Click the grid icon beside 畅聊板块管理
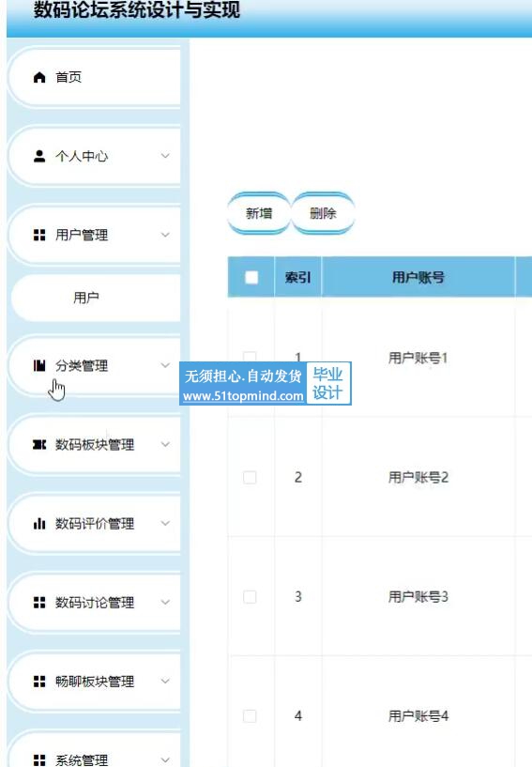 point(39,682)
